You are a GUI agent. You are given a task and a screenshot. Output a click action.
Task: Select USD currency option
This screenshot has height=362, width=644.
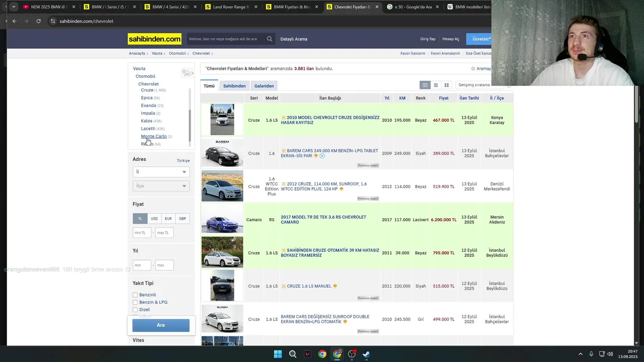point(154,218)
